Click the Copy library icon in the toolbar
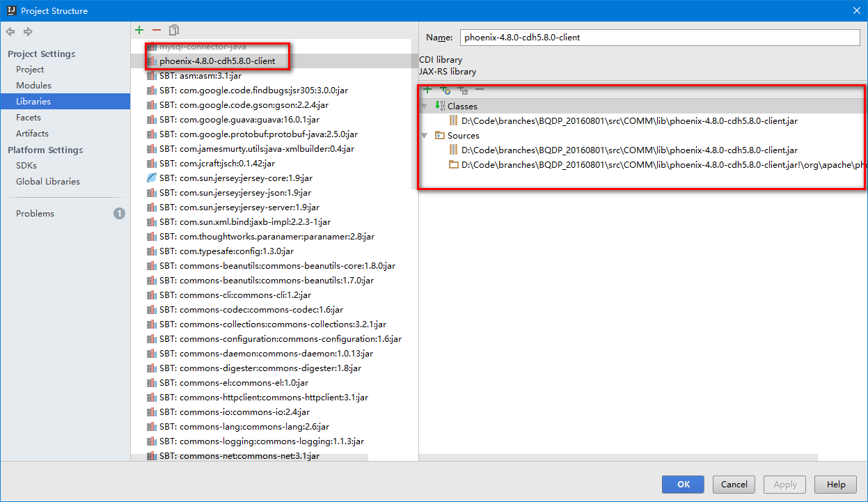This screenshot has width=868, height=502. [173, 29]
